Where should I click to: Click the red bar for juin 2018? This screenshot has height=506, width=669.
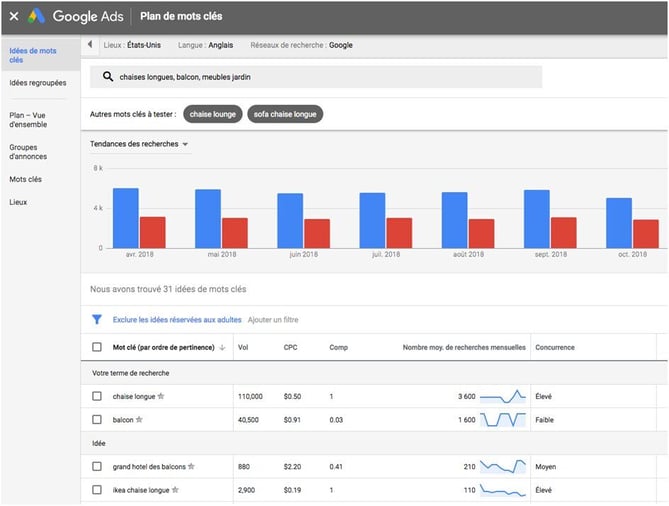tap(317, 233)
